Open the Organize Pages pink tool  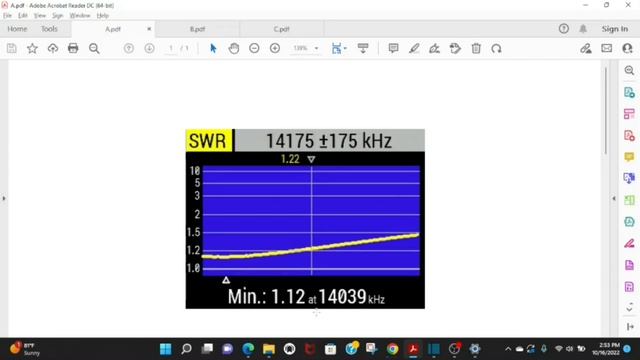click(x=629, y=114)
